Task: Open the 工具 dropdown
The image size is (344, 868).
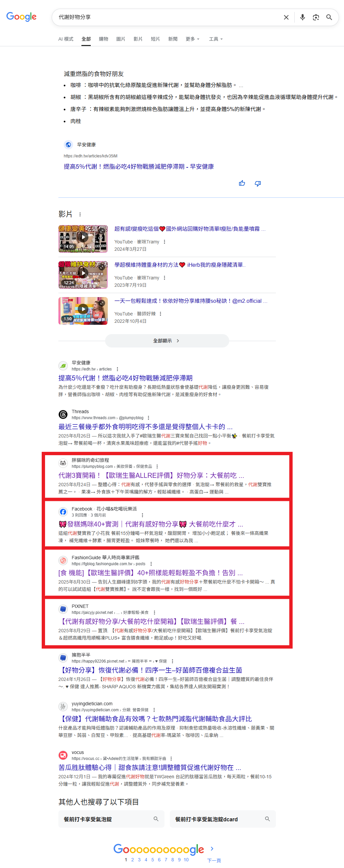Action: click(216, 39)
